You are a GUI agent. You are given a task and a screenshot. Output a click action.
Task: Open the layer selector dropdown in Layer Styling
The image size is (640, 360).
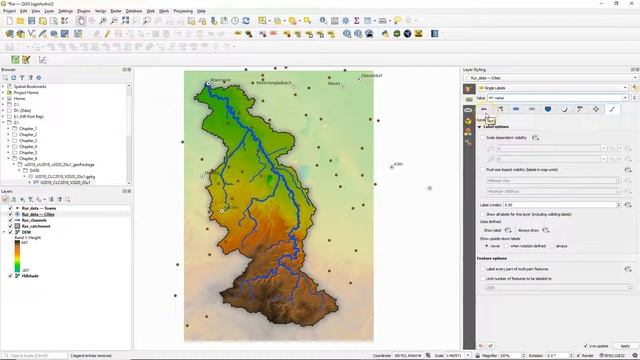(552, 78)
